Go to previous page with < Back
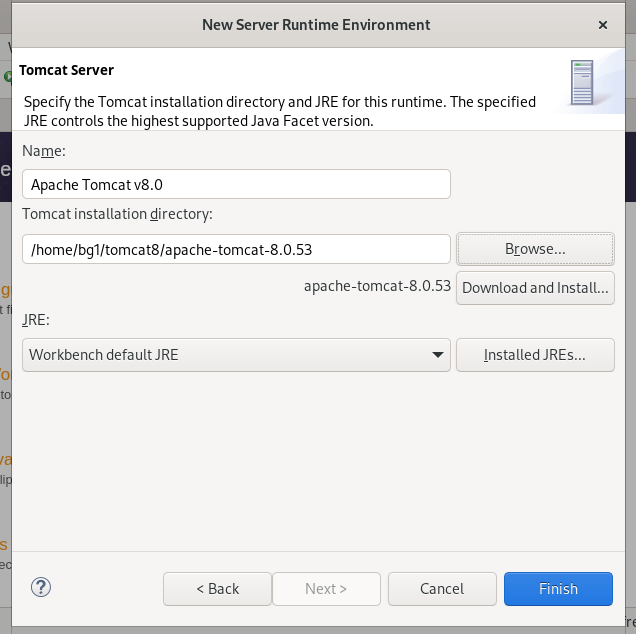The width and height of the screenshot is (636, 634). pyautogui.click(x=217, y=589)
